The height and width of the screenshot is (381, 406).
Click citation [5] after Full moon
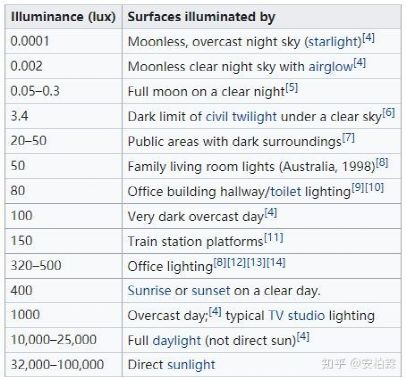click(291, 88)
